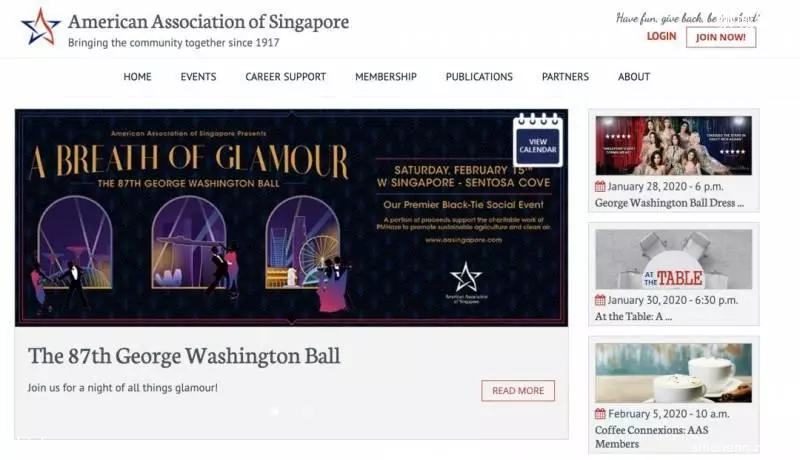Open the View Calendar icon
Viewport: 800px width, 460px height.
point(538,140)
